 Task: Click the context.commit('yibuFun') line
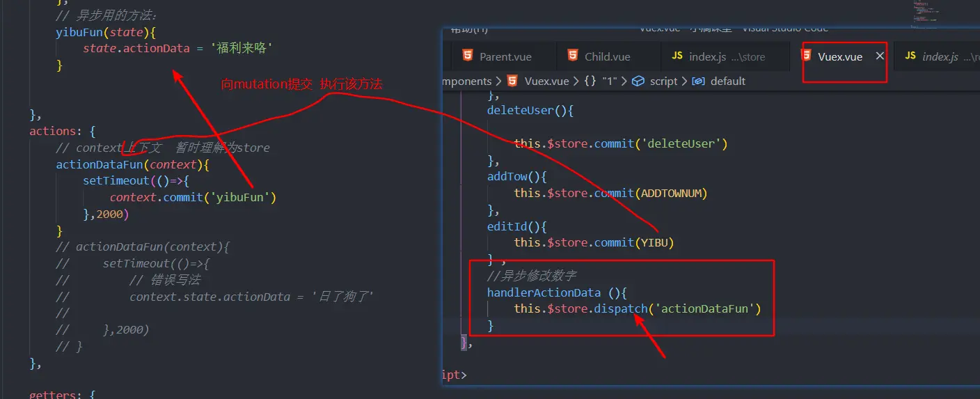[193, 197]
